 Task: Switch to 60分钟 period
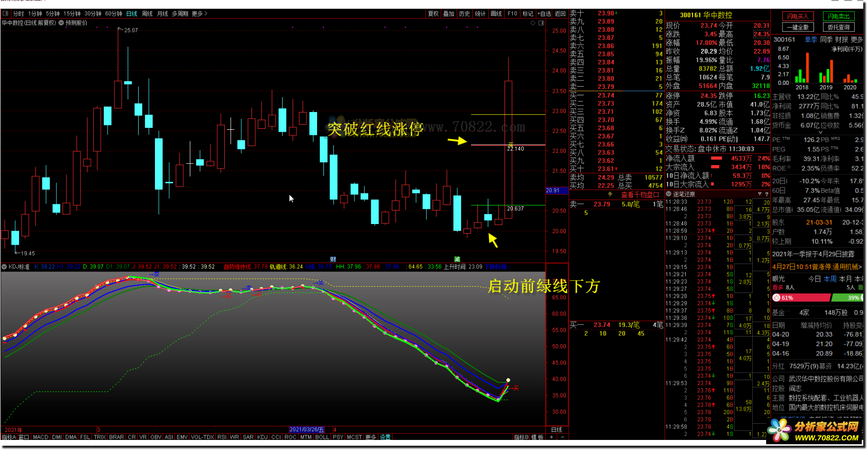tap(114, 14)
